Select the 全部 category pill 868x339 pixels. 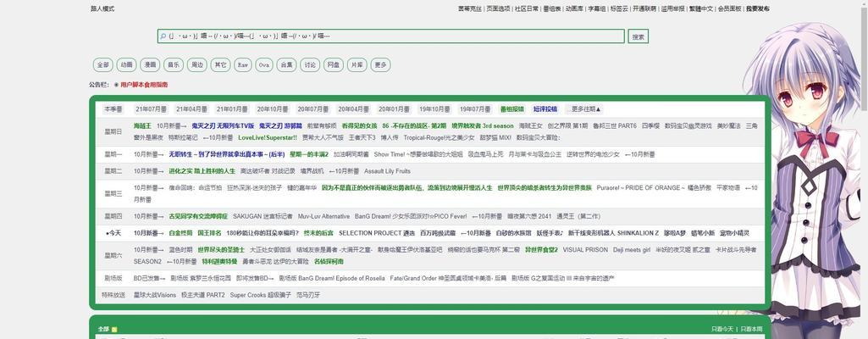[x=103, y=64]
